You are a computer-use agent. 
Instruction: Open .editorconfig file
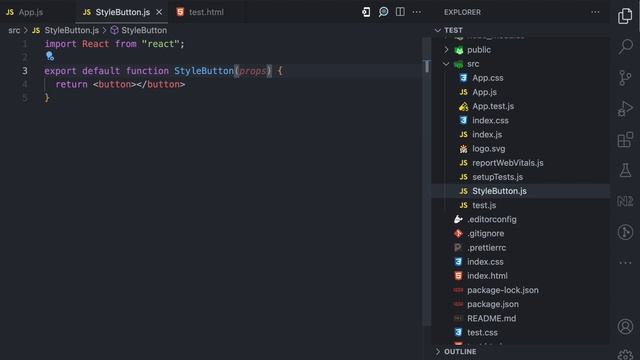pyautogui.click(x=491, y=219)
